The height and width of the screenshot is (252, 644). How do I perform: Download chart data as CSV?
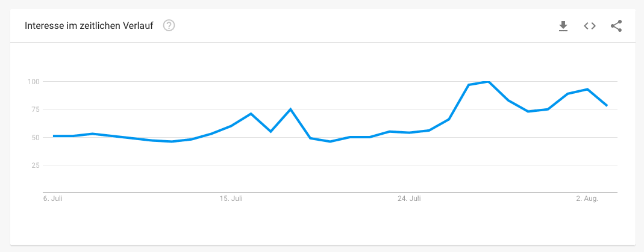563,26
